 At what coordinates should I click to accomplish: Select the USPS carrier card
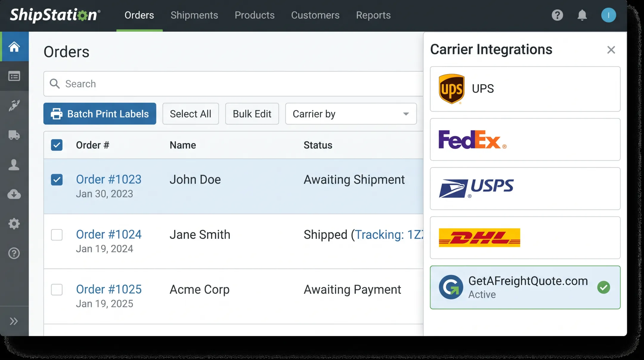point(525,188)
